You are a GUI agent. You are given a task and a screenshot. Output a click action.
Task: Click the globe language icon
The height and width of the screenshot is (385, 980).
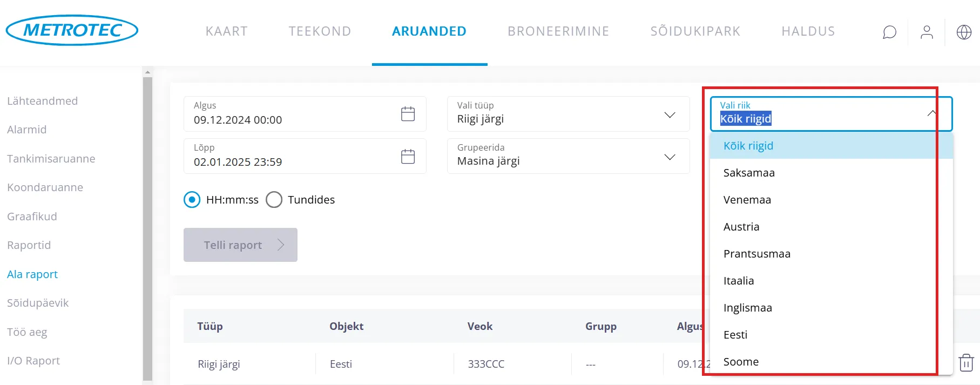point(964,32)
